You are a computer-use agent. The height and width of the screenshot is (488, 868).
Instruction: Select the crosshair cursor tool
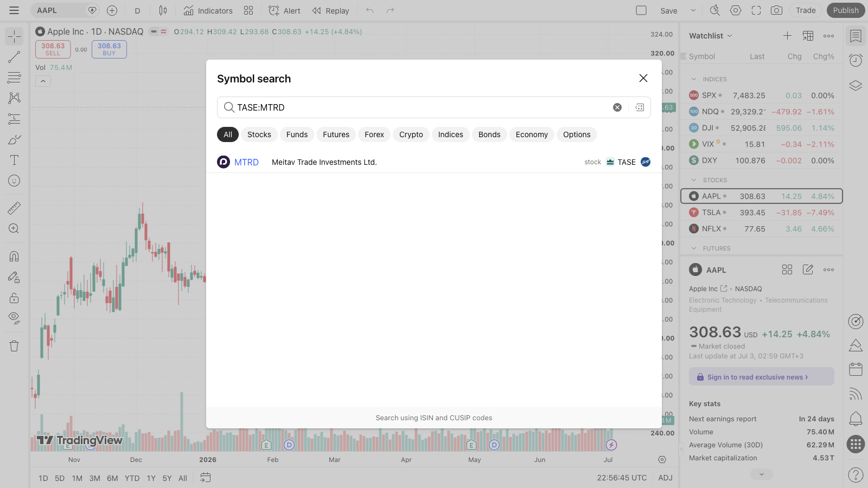point(14,36)
